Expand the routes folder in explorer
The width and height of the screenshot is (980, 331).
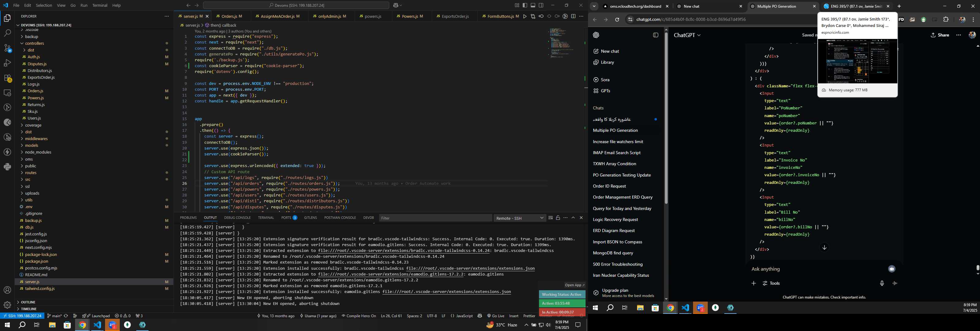tap(30, 173)
